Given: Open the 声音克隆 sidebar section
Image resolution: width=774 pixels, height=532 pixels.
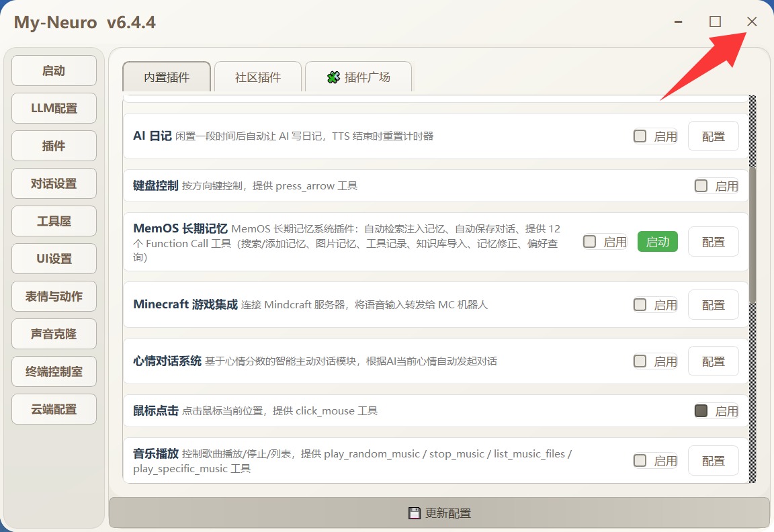Looking at the screenshot, I should [x=54, y=334].
